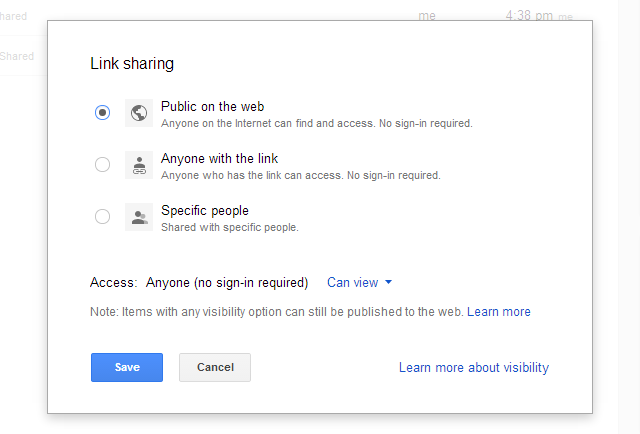Click description Anyone who has the link can access

(301, 176)
